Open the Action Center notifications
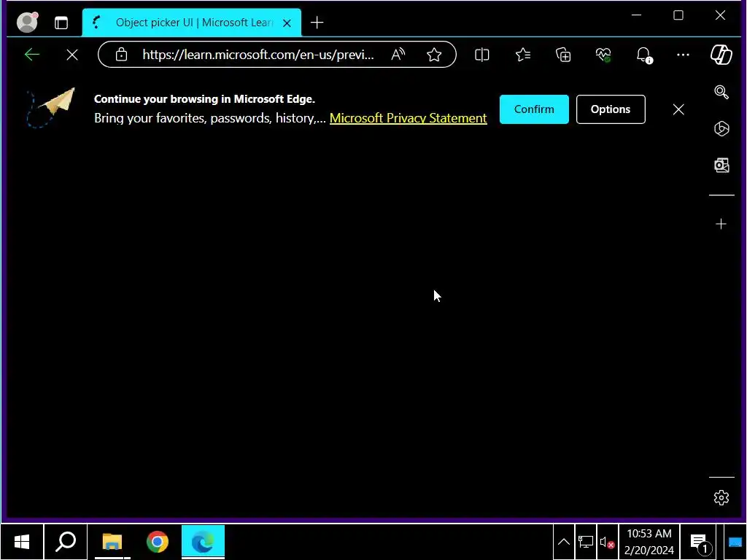 point(700,542)
